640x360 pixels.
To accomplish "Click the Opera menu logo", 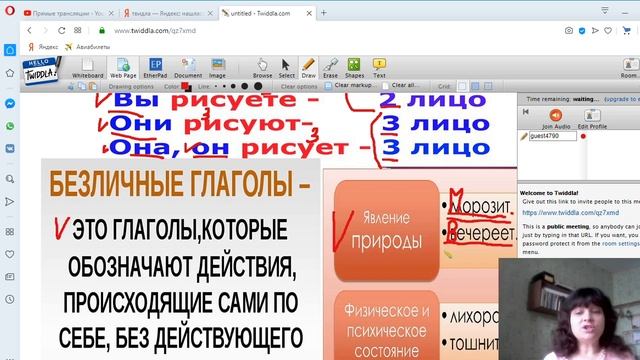I will tap(9, 11).
